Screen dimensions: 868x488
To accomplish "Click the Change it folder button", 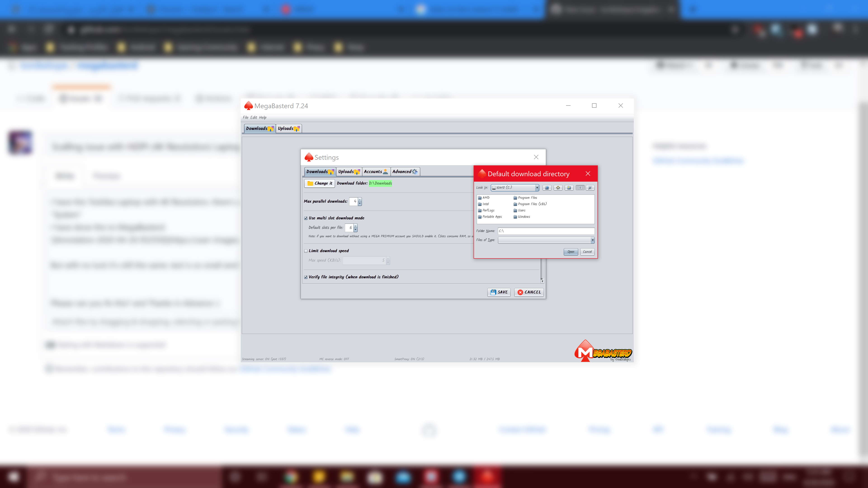I will [x=319, y=183].
